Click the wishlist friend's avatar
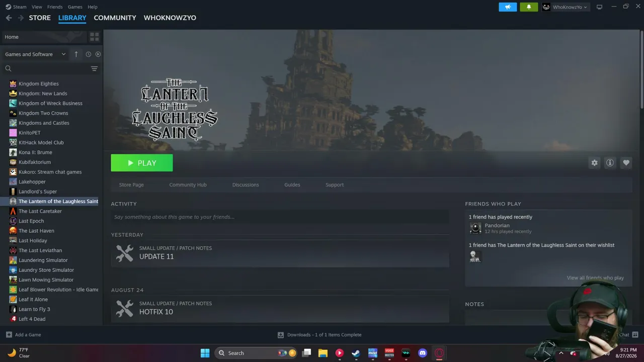644x362 pixels. click(x=475, y=256)
